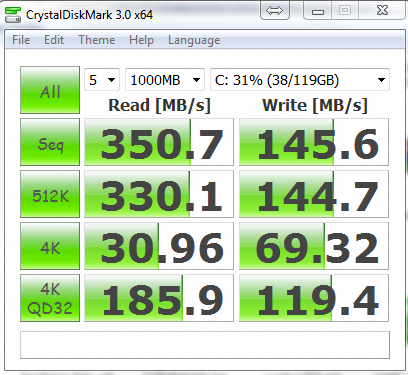Open the Language menu
This screenshot has width=408, height=375.
point(194,40)
